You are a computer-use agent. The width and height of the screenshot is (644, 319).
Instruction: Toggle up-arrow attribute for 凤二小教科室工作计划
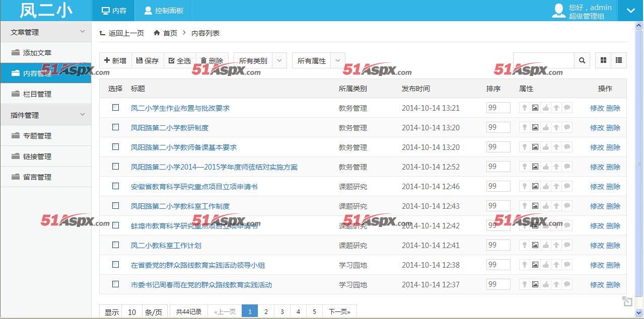pos(556,245)
